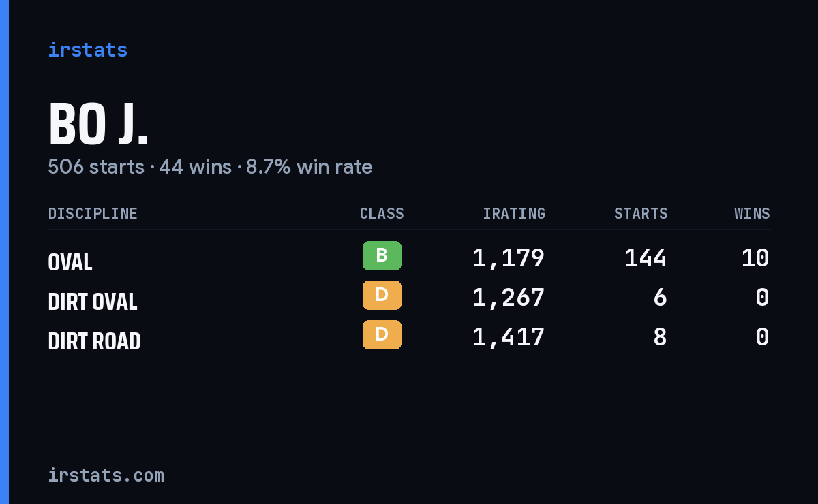This screenshot has height=504, width=818.
Task: Click the green B class badge
Action: (382, 255)
